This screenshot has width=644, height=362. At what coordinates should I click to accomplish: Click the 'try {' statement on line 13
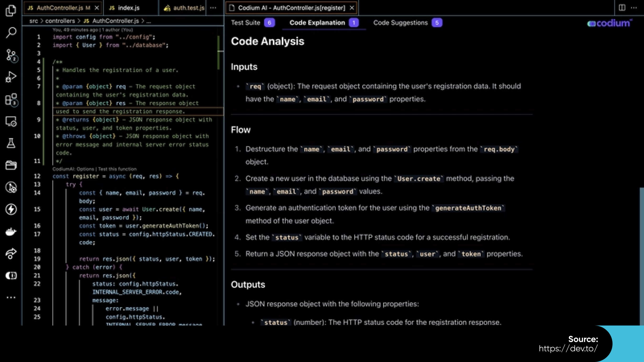(74, 185)
